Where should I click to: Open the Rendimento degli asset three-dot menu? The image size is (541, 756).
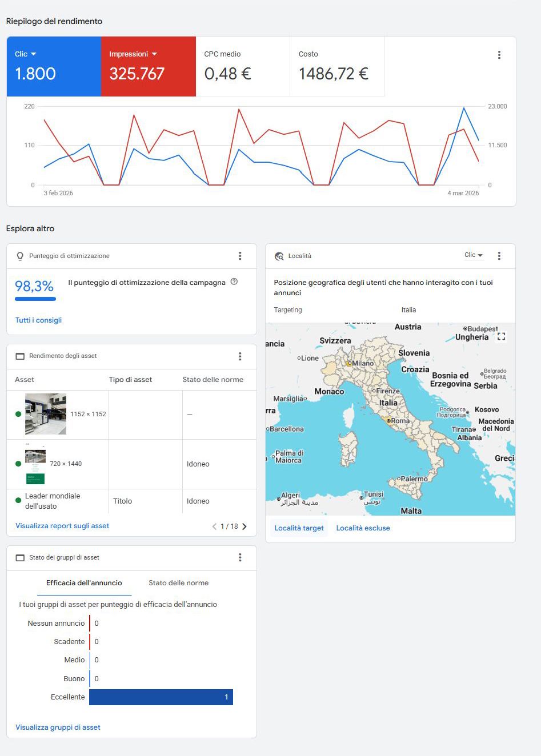coord(240,356)
